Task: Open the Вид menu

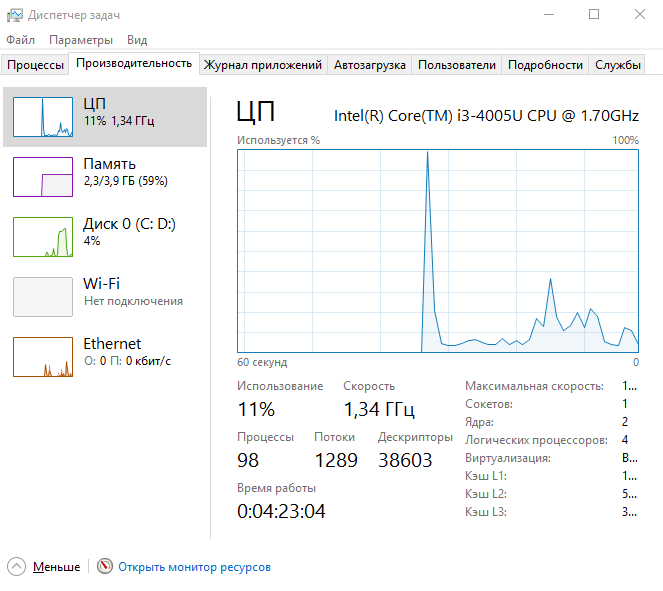Action: (137, 40)
